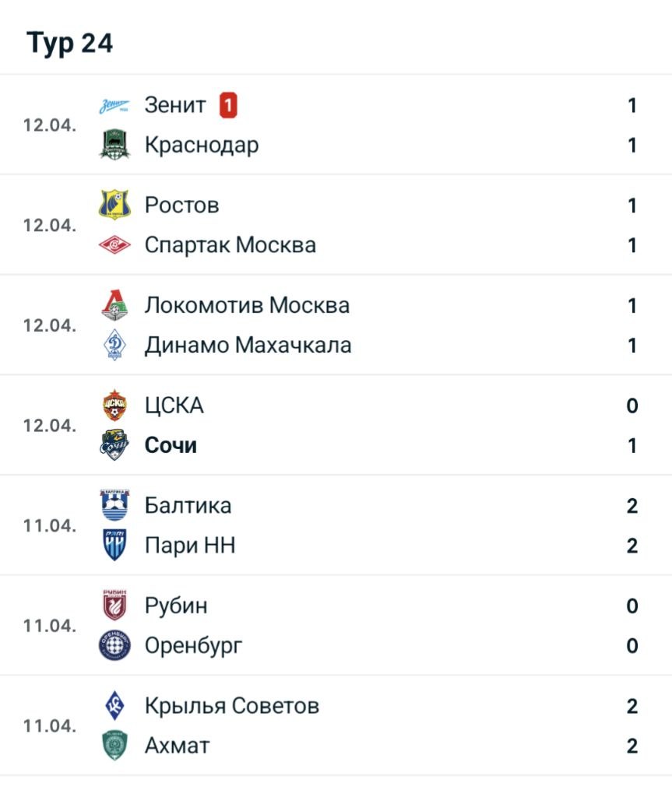
Task: Click the Krasnodar club crest
Action: coord(114,146)
